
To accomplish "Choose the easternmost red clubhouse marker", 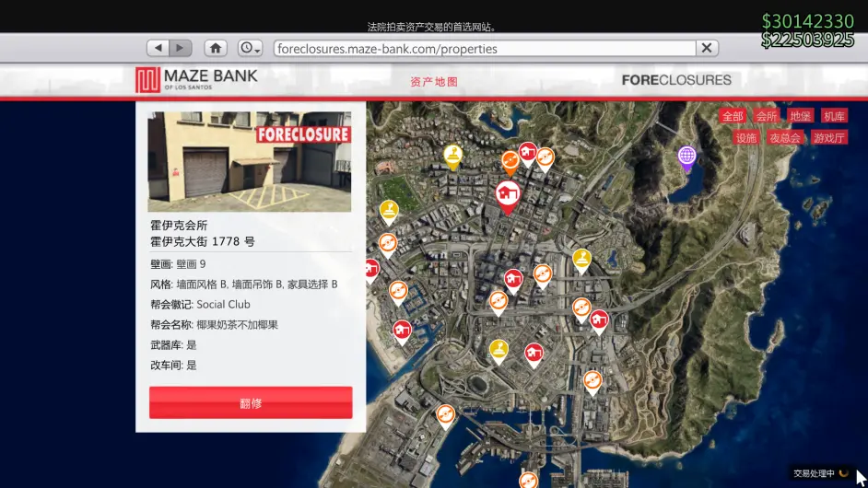I will tap(599, 322).
